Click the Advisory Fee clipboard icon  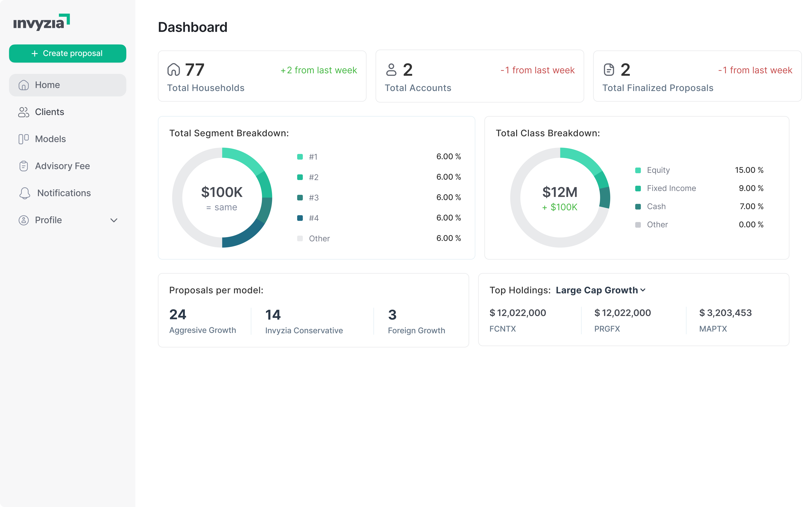pos(23,166)
